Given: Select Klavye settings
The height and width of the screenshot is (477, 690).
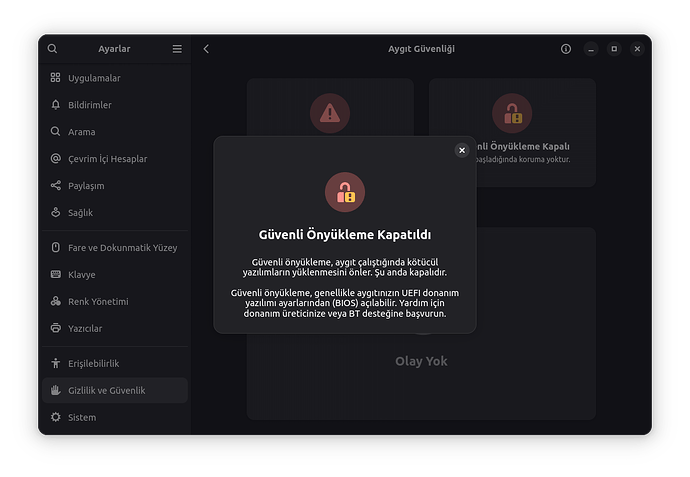Looking at the screenshot, I should click(x=82, y=275).
